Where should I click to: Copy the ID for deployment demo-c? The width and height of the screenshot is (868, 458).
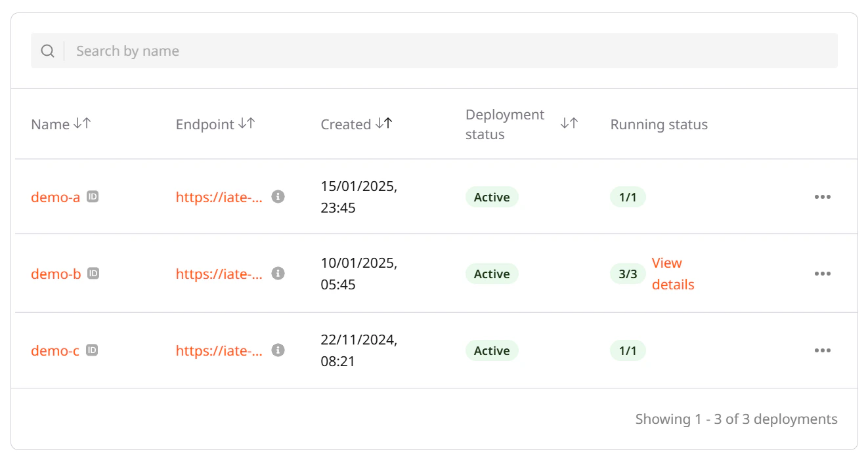[x=93, y=350]
